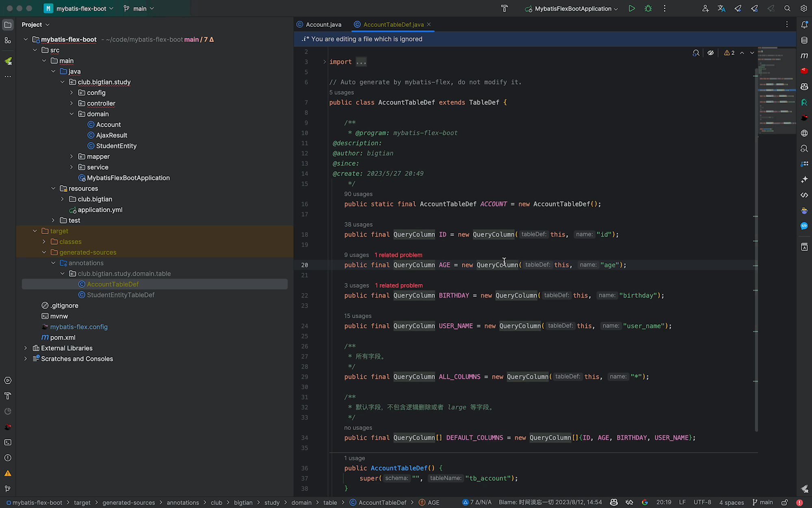Open the main branch dropdown in title bar

[x=139, y=9]
